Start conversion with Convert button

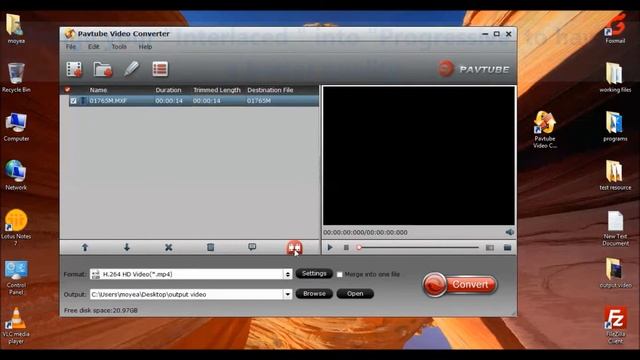[x=460, y=284]
